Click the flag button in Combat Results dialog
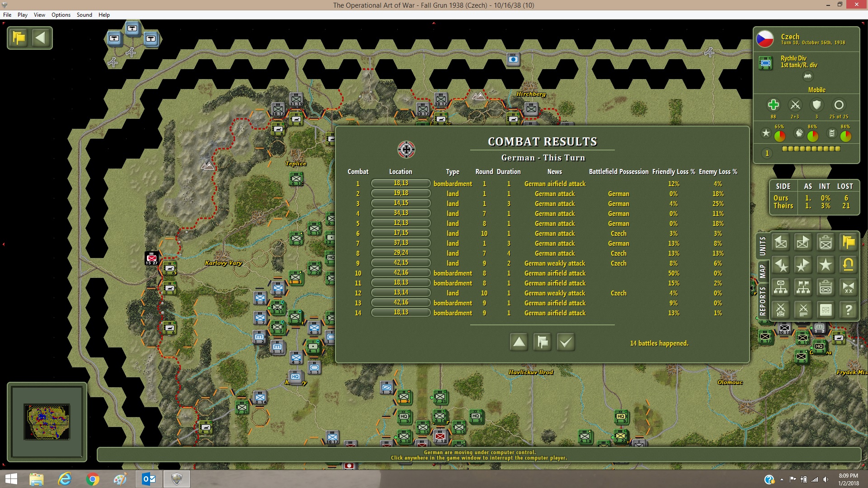The height and width of the screenshot is (488, 868). coord(542,342)
